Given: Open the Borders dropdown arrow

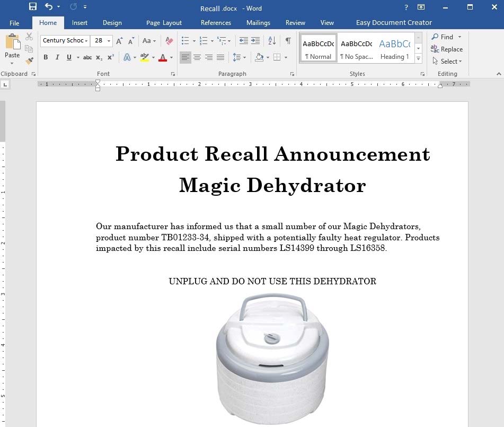Looking at the screenshot, I should pos(286,58).
